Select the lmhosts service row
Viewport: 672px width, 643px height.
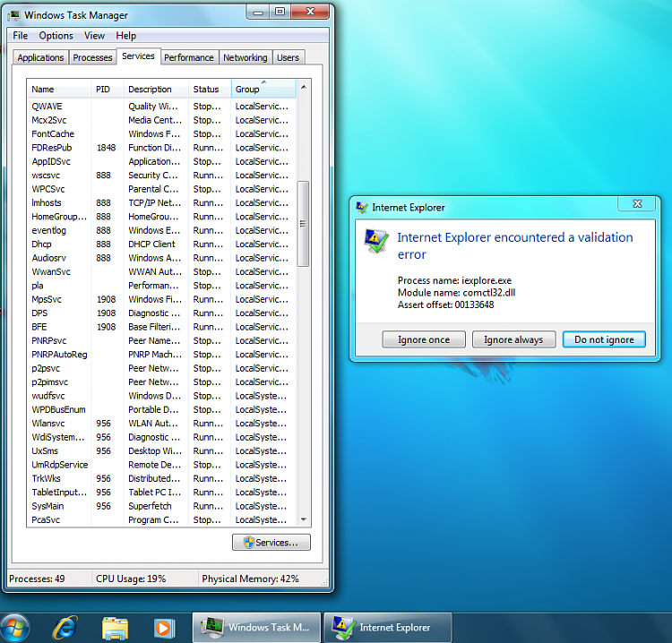(x=161, y=202)
